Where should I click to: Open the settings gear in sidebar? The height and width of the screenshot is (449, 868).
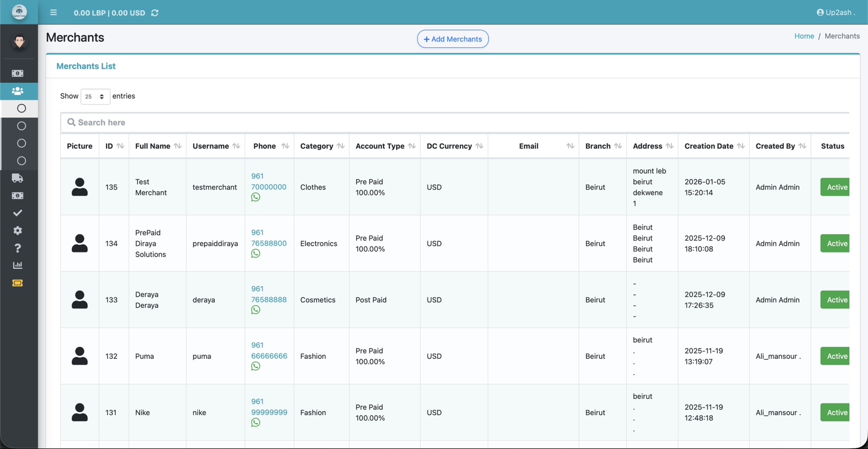click(17, 231)
